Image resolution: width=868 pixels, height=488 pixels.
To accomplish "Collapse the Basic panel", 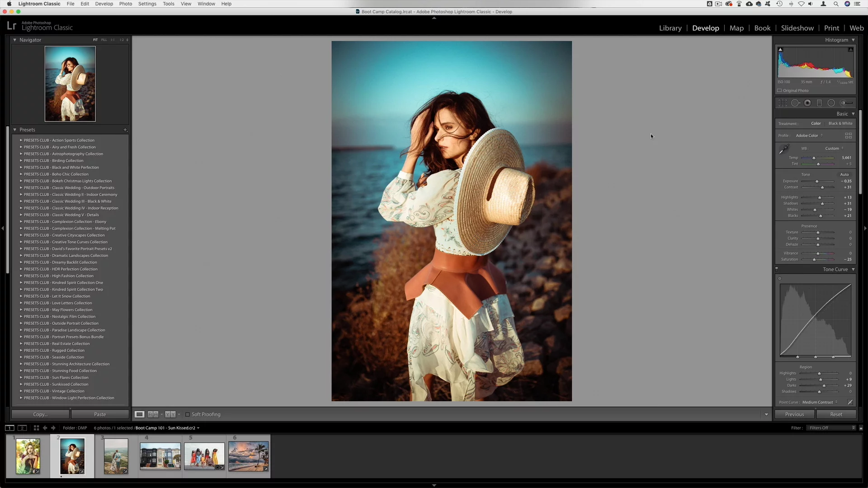I will click(x=853, y=114).
